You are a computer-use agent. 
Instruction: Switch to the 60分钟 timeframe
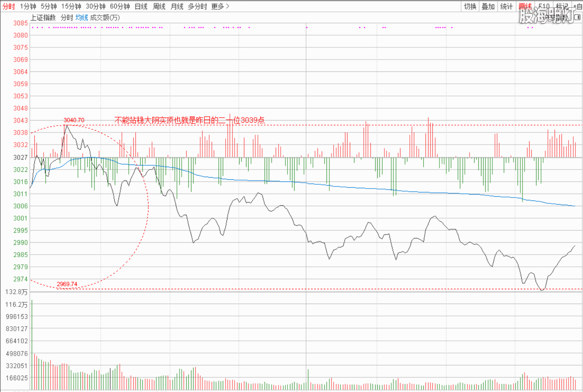[x=120, y=6]
